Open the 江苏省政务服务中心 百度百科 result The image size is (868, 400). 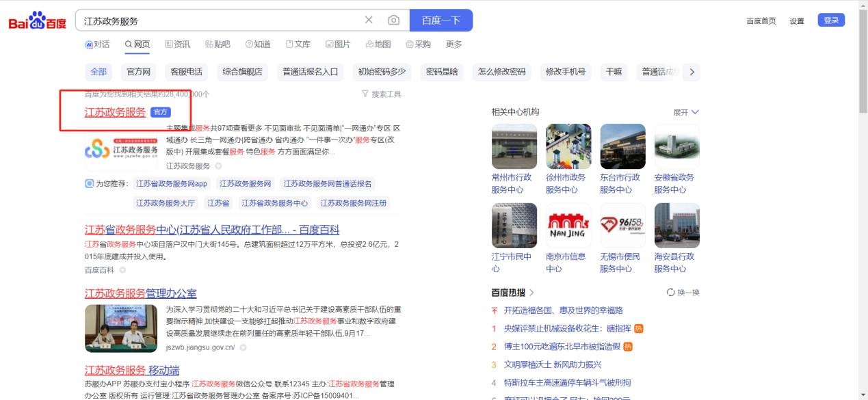point(212,230)
